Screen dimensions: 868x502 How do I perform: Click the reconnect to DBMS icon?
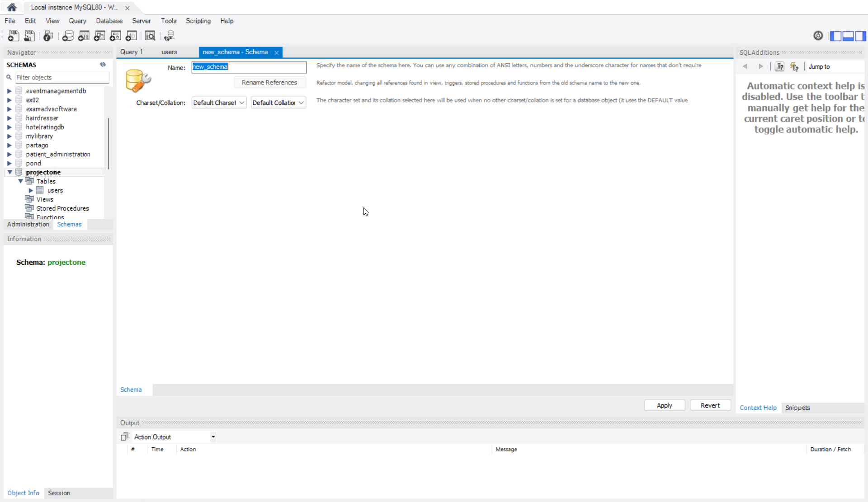tap(169, 36)
